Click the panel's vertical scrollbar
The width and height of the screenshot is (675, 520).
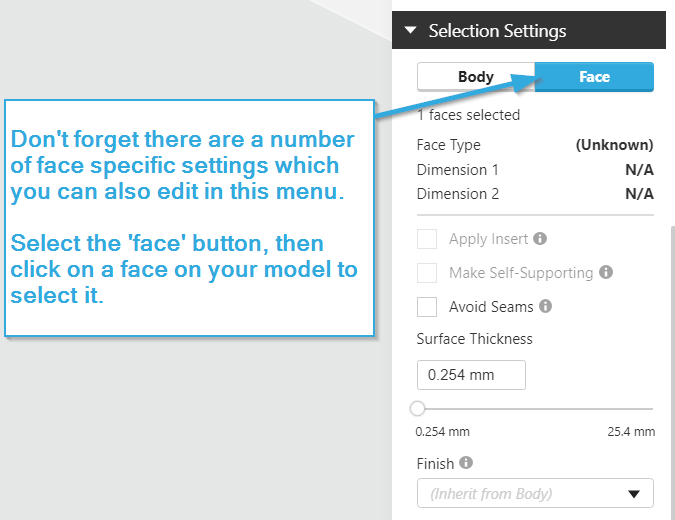coord(670,370)
